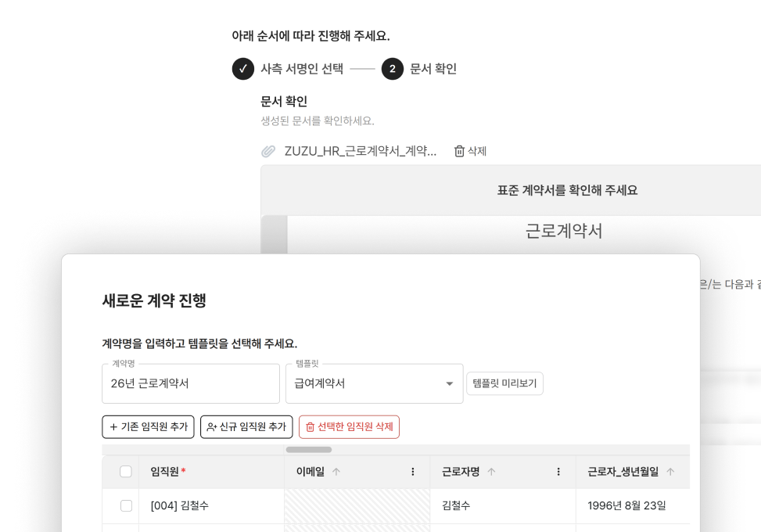Toggle the select-all checkbox in table header

pos(126,471)
